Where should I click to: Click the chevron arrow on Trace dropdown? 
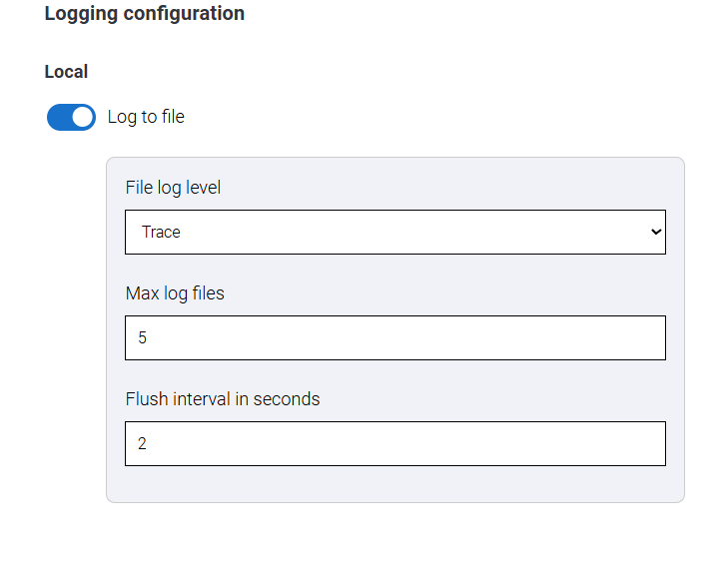point(655,232)
